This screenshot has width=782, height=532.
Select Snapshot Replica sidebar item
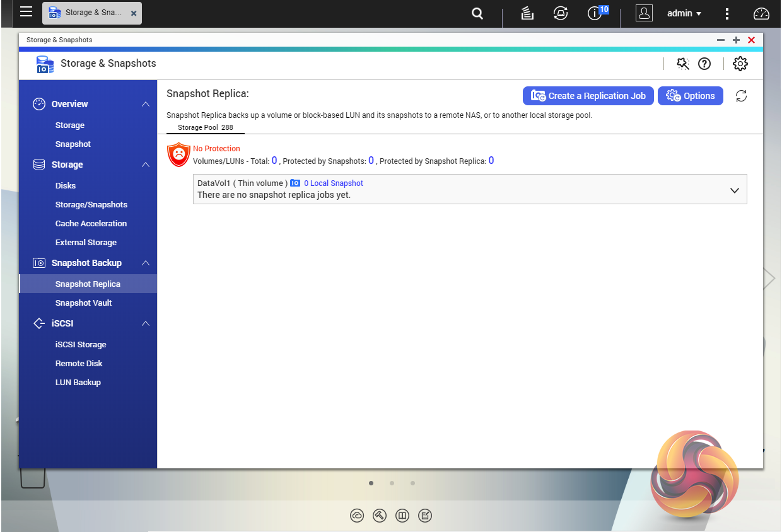(88, 284)
